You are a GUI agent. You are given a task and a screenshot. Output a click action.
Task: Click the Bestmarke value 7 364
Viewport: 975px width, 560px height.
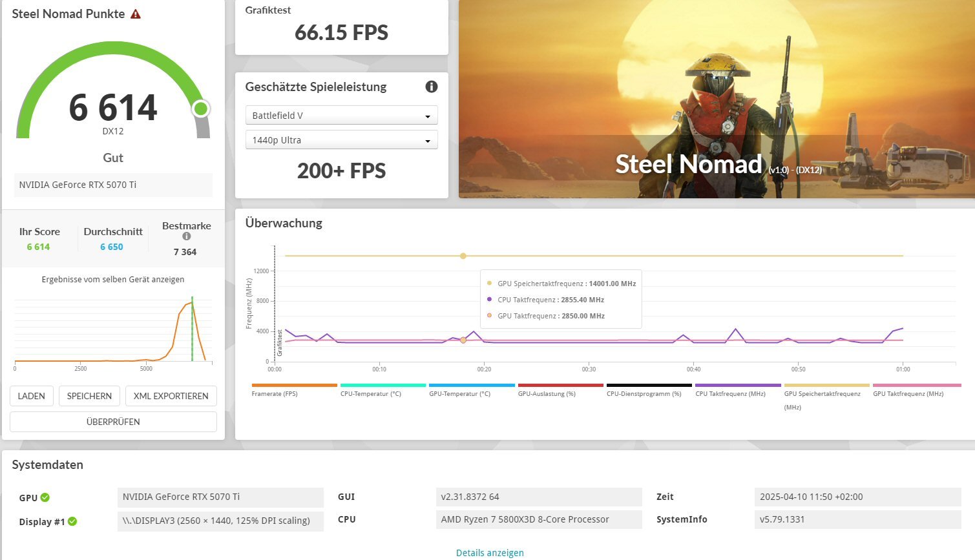point(185,252)
